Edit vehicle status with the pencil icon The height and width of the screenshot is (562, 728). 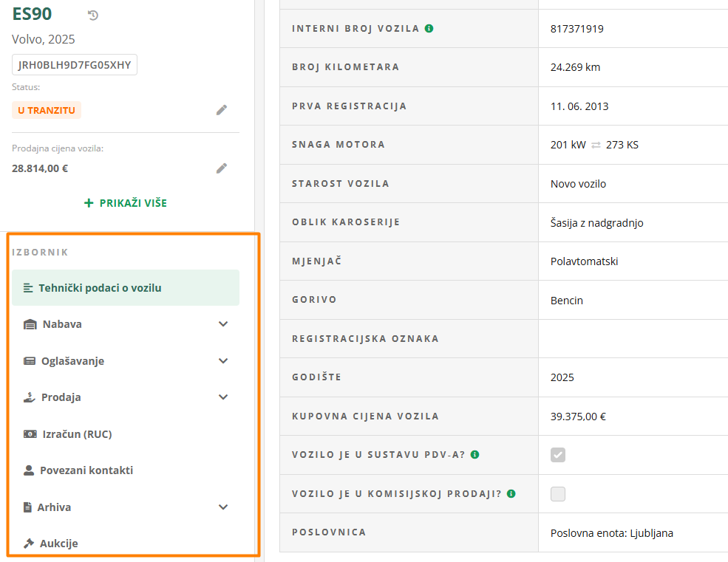(222, 110)
